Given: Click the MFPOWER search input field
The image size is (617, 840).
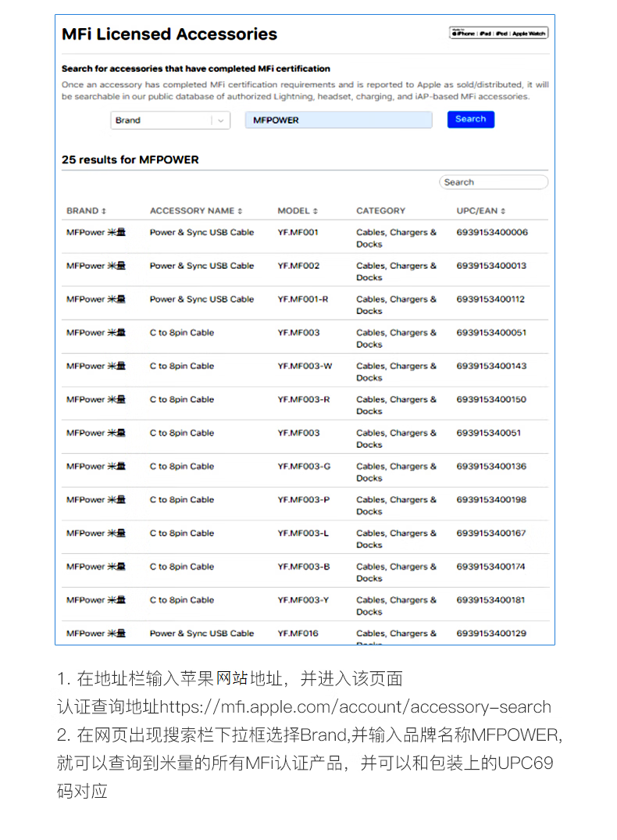Looking at the screenshot, I should pyautogui.click(x=338, y=120).
